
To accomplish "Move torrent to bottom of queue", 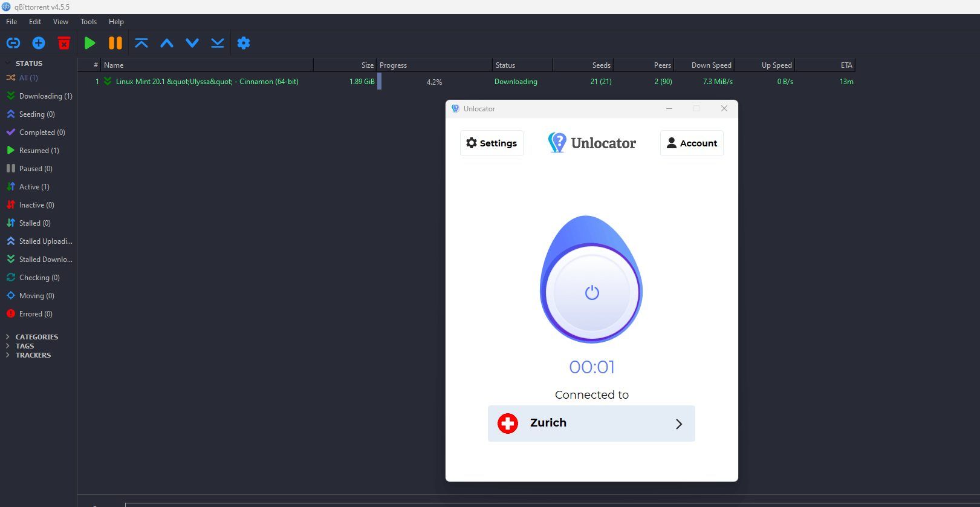I will pyautogui.click(x=218, y=43).
